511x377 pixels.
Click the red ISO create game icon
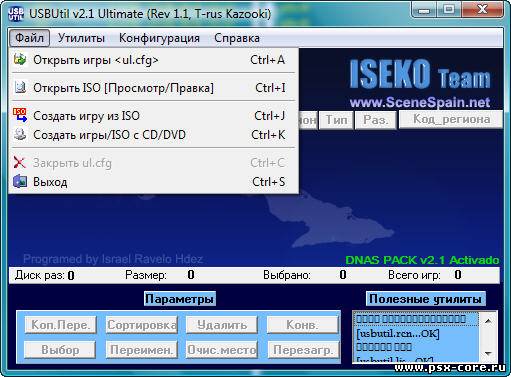click(20, 115)
